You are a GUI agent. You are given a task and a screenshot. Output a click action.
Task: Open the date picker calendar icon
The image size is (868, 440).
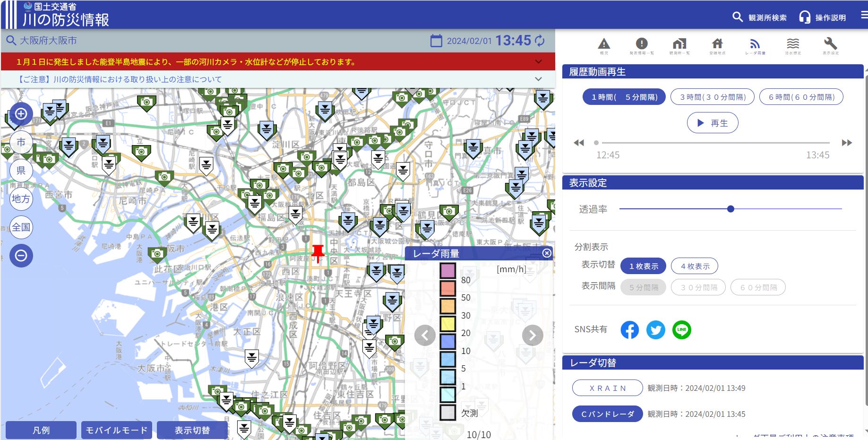pyautogui.click(x=436, y=41)
